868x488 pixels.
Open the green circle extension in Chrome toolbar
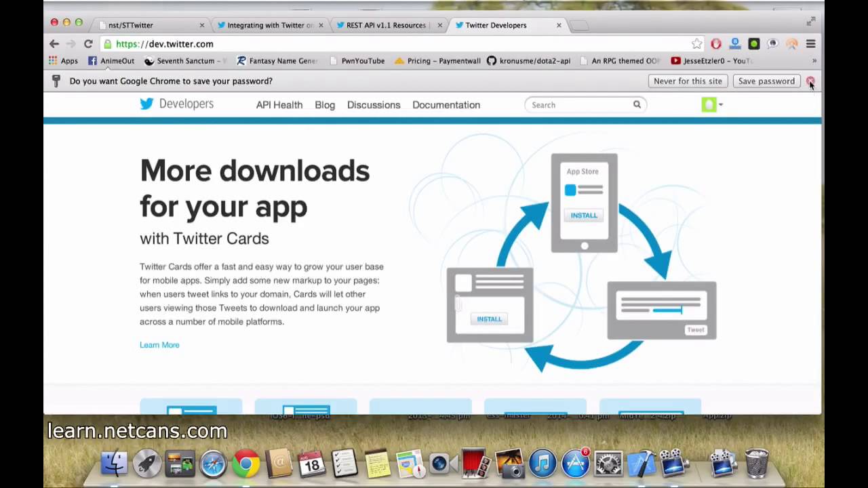click(x=754, y=44)
